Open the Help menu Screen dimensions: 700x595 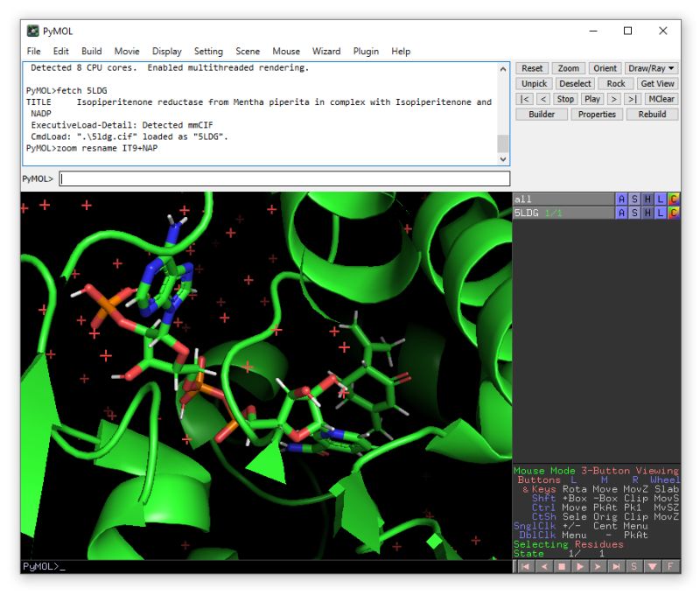click(x=401, y=52)
